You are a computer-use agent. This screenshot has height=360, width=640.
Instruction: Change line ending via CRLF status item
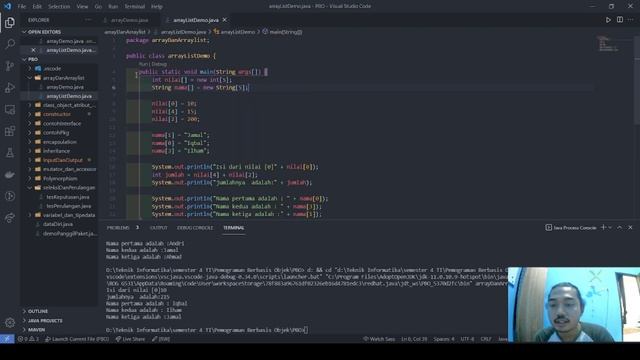[x=486, y=339]
